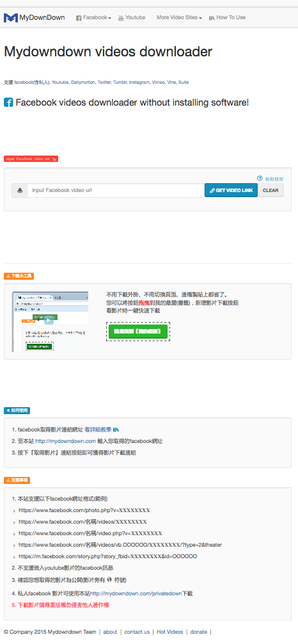Open the 看詳細教學 tutorial link
Viewport: 298px width, 644px height.
click(x=98, y=430)
